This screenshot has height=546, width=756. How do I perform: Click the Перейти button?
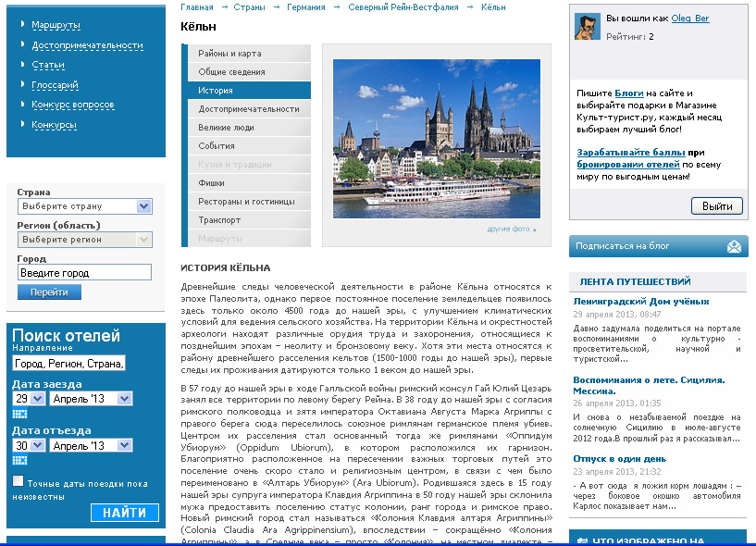click(49, 292)
